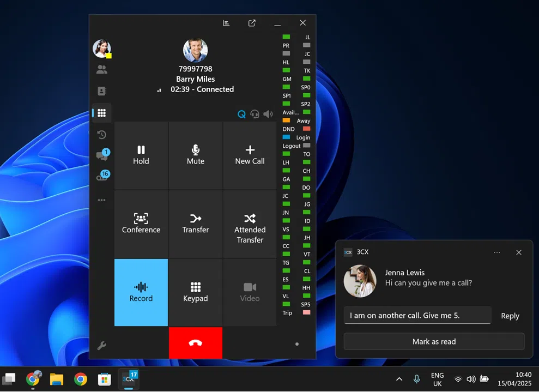Pop out the 3CX window

click(x=252, y=23)
